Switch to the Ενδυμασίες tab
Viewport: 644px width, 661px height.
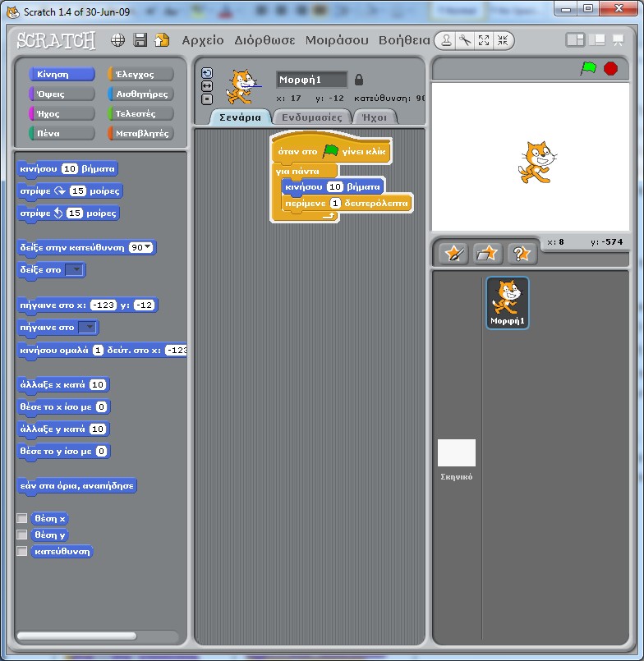pos(312,117)
